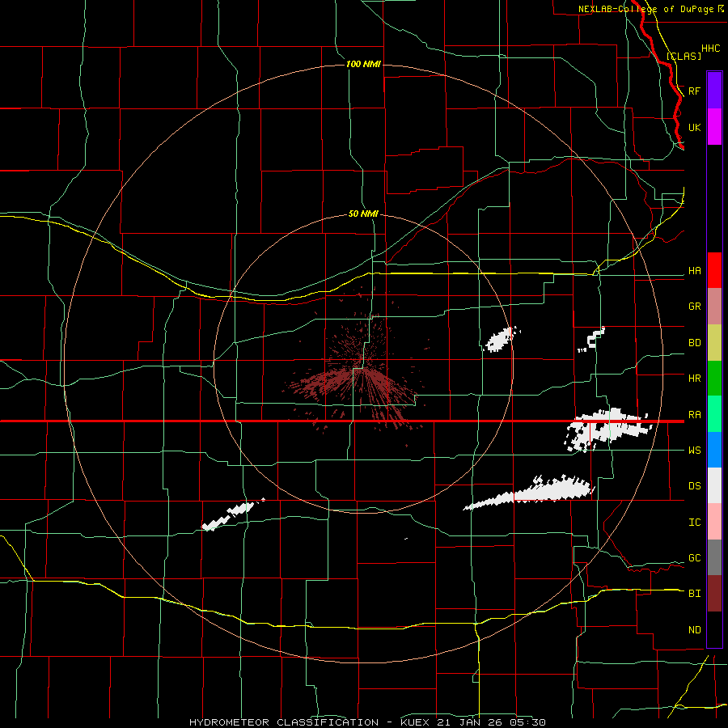The image size is (728, 728).
Task: Click the ND black legend swatch
Action: tap(714, 629)
